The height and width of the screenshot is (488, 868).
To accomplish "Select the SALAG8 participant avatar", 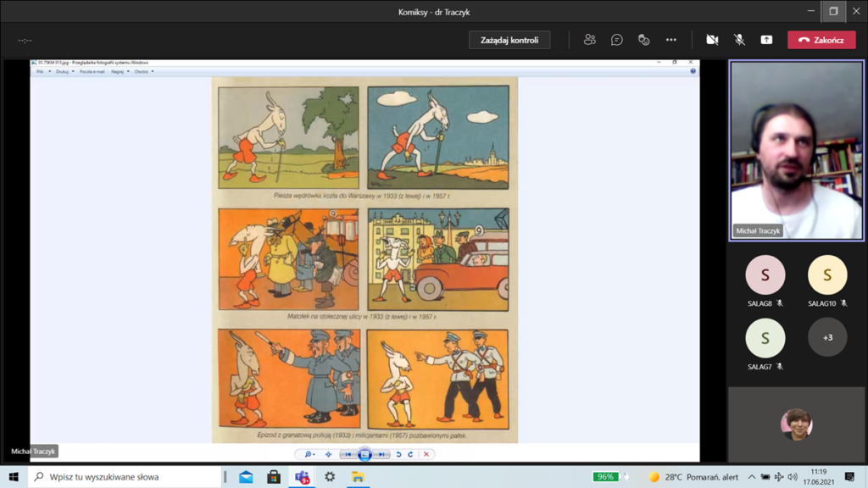I will pos(765,274).
